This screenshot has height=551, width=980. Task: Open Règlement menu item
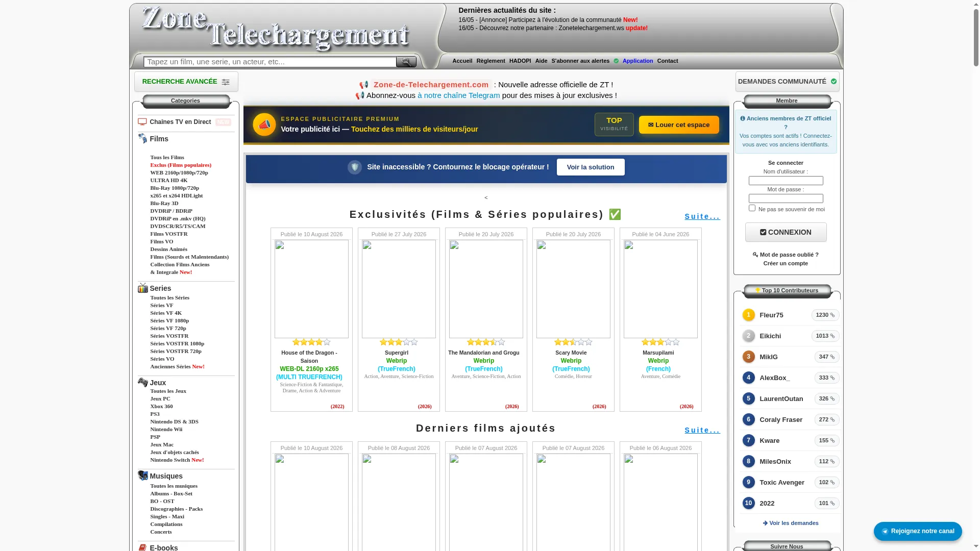[x=491, y=61]
